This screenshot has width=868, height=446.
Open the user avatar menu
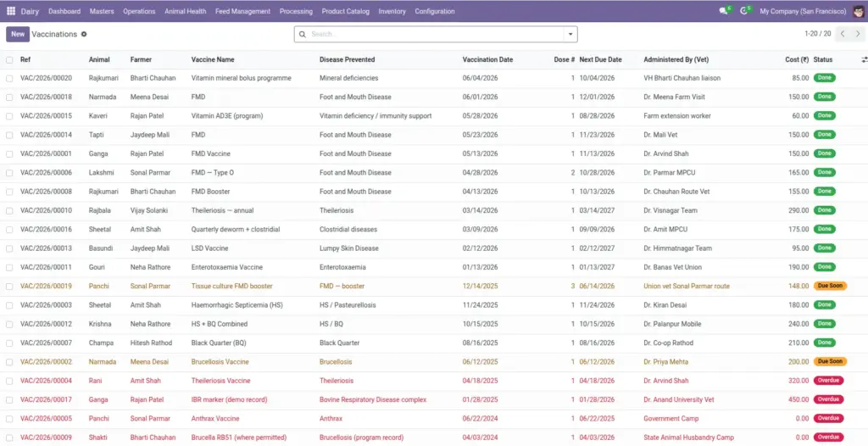(859, 11)
